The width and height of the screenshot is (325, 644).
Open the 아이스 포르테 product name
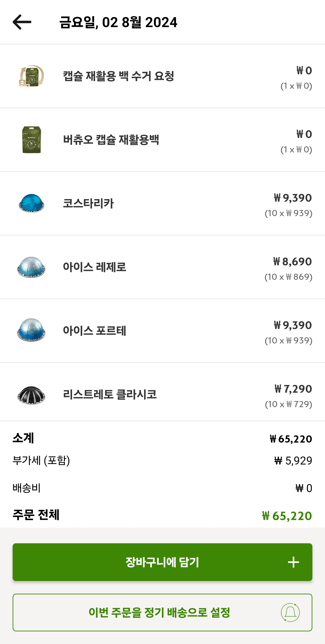[x=94, y=331]
